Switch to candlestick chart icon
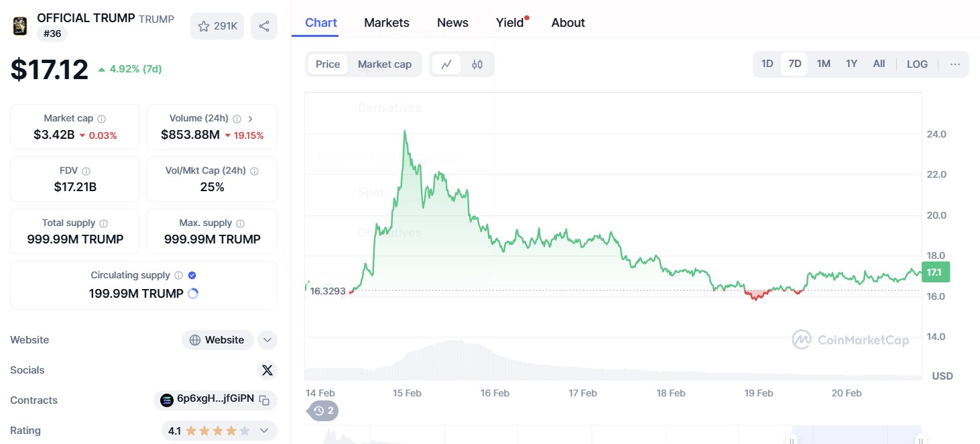The width and height of the screenshot is (980, 444). [477, 64]
